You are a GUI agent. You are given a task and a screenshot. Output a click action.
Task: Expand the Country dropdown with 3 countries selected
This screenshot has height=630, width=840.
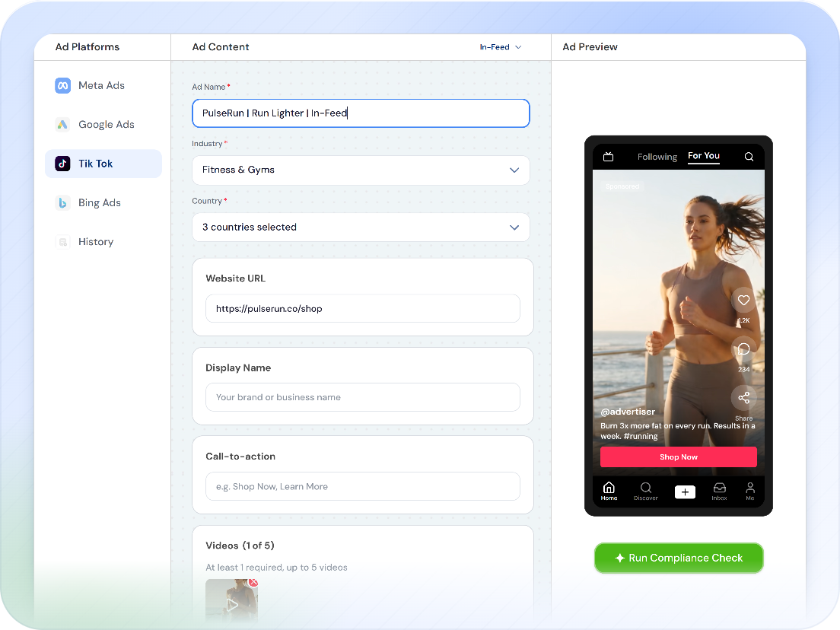(361, 228)
